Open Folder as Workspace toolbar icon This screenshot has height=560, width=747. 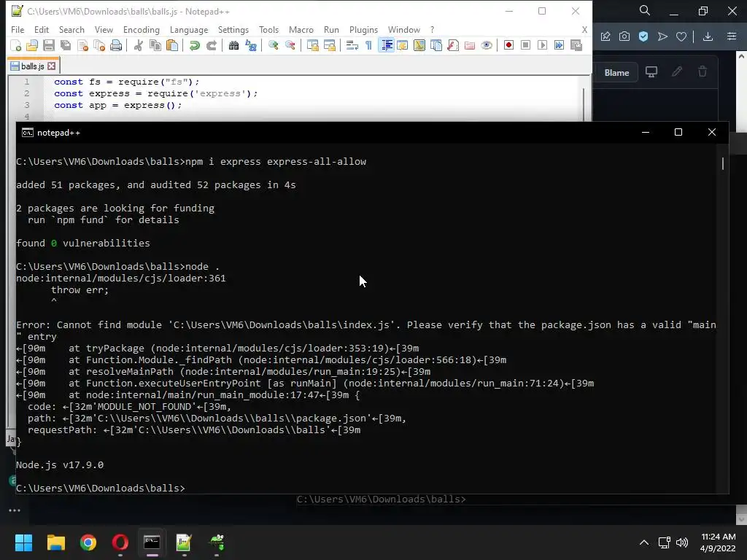tap(470, 45)
